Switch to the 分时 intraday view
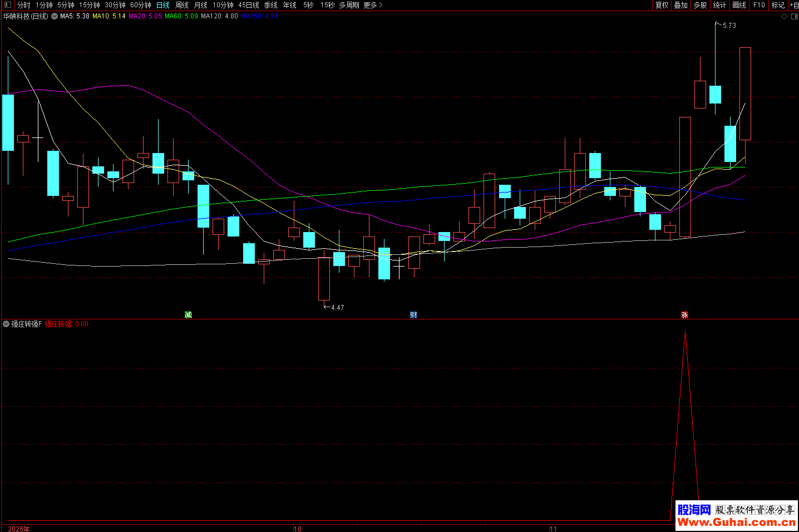The image size is (799, 532). pos(24,5)
